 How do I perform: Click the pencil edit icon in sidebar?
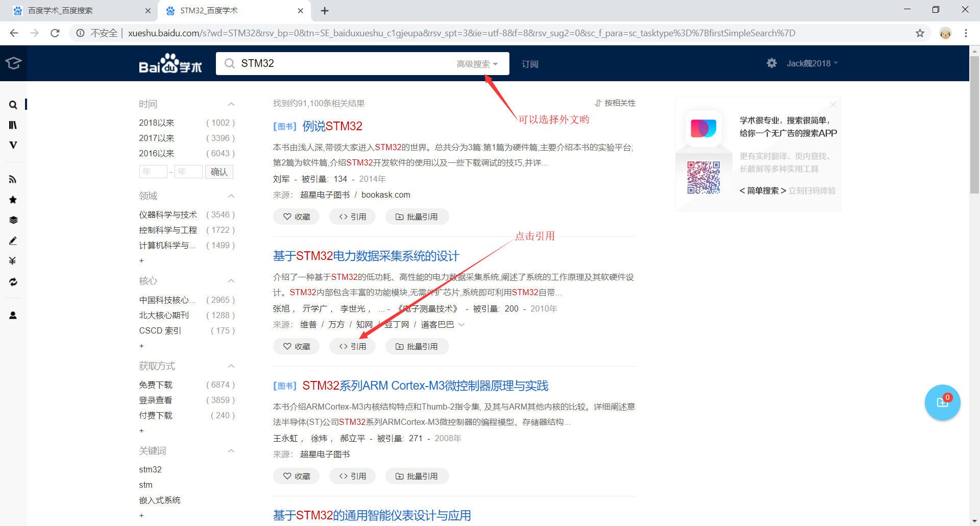click(13, 241)
